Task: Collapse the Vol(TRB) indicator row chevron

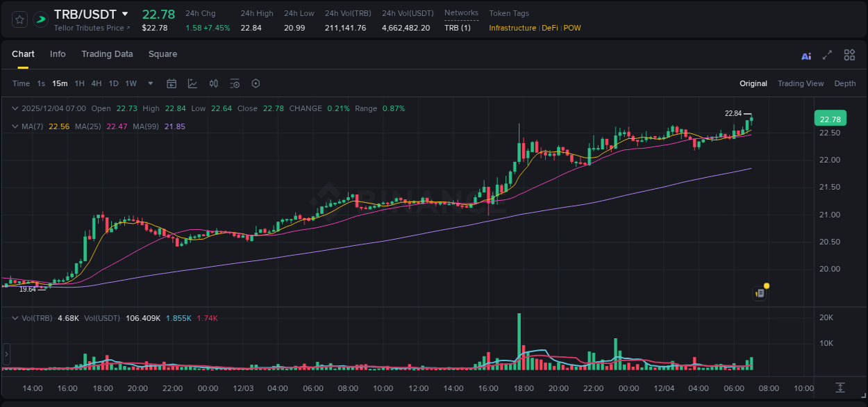Action: (15, 317)
